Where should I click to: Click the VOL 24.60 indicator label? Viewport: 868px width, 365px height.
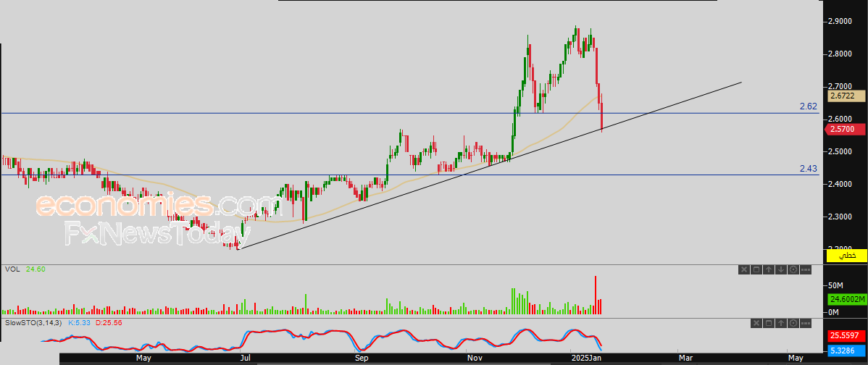coord(25,269)
